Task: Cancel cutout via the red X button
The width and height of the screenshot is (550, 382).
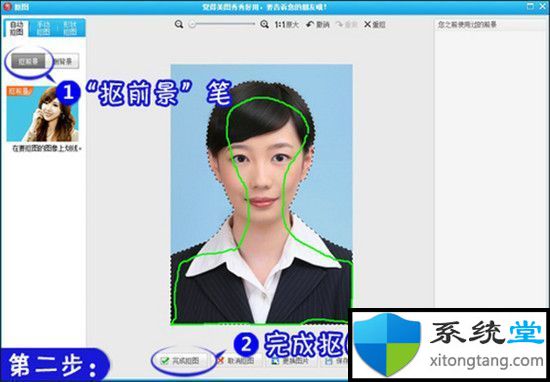Action: [236, 361]
